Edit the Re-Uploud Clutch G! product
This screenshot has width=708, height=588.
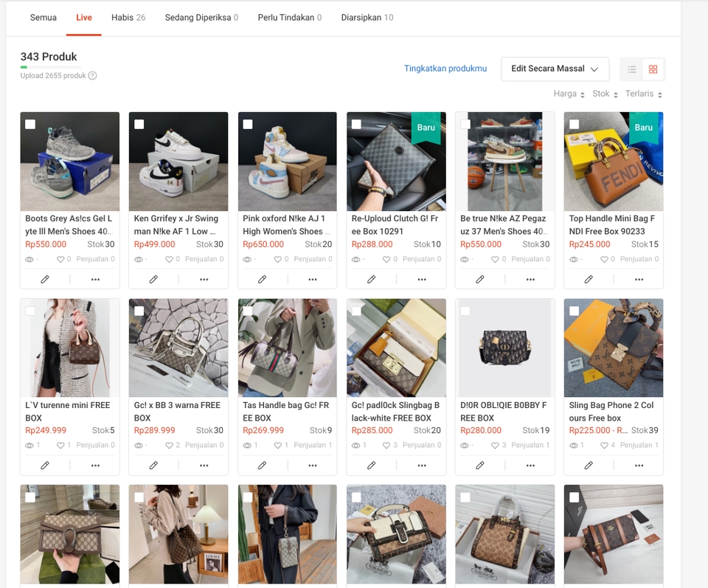(371, 280)
